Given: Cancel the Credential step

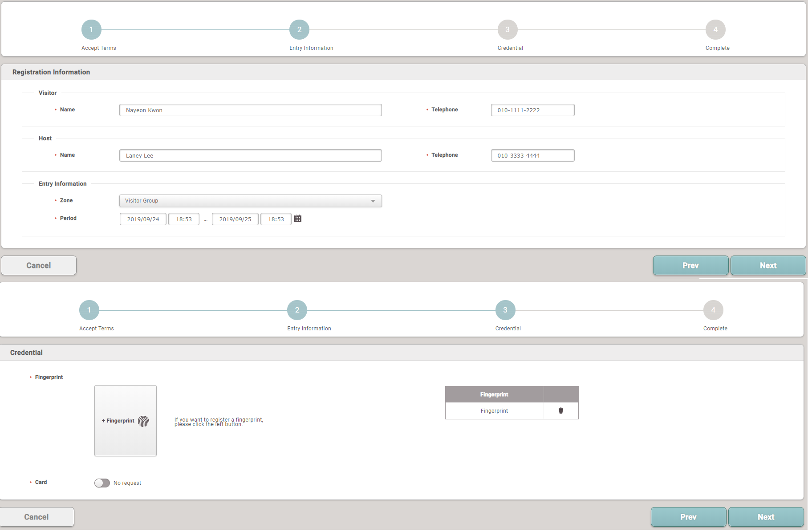Looking at the screenshot, I should pyautogui.click(x=37, y=517).
